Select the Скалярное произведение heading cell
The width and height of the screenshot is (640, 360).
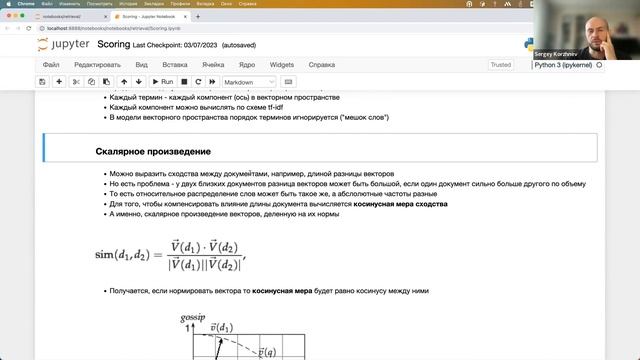click(x=320, y=147)
